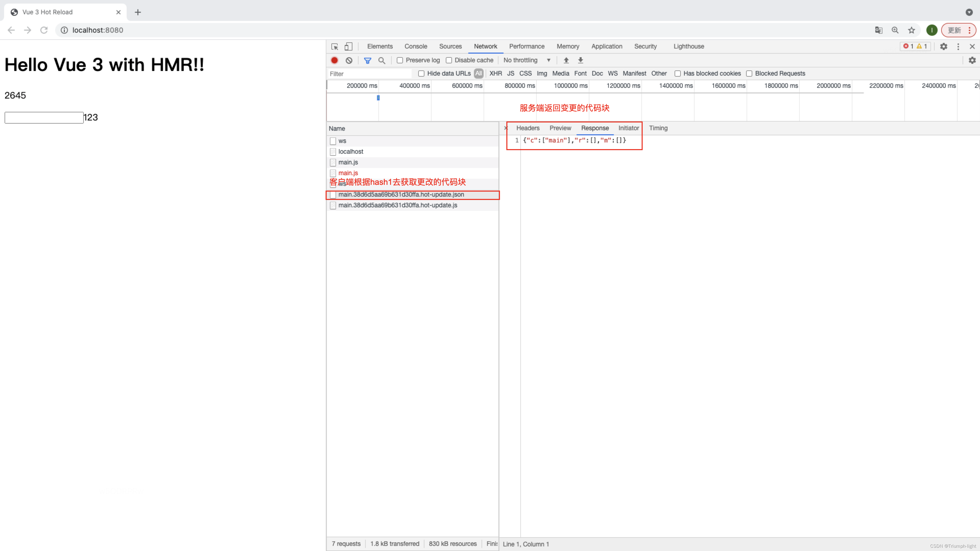Filter requests by Doc

[x=597, y=74]
